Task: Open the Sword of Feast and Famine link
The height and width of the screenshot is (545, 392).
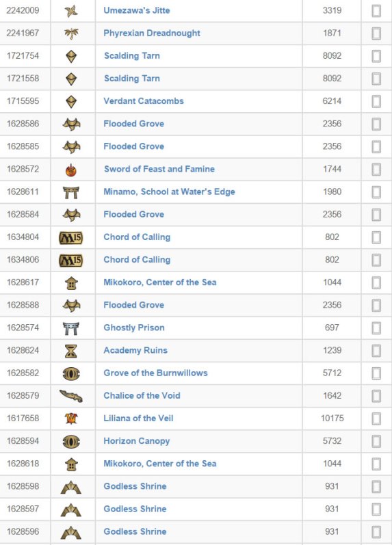Action: [x=159, y=169]
